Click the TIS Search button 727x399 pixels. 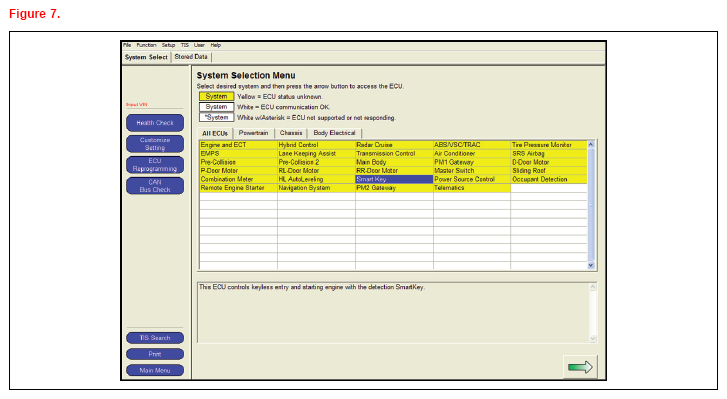[x=155, y=338]
